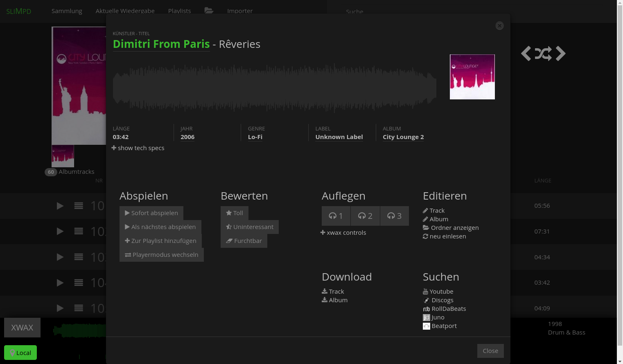Rate the track as Toll
The image size is (623, 364).
pyautogui.click(x=235, y=213)
